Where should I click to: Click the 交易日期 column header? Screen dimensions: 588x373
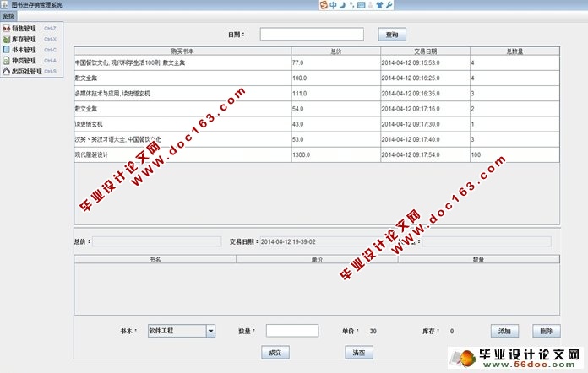coord(425,51)
